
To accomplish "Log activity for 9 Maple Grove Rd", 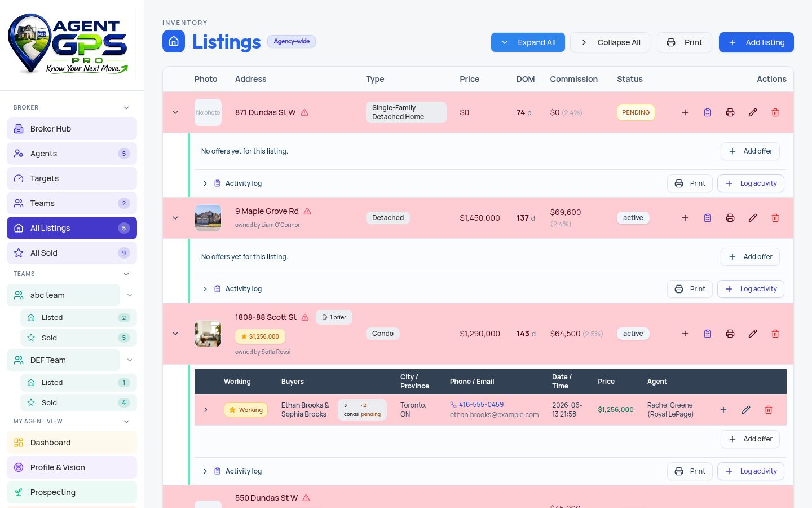I will (751, 289).
